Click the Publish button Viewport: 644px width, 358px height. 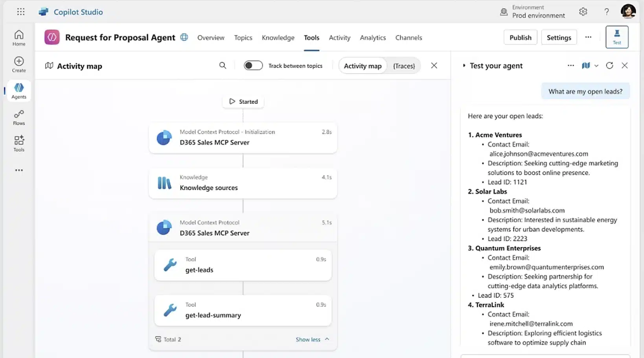pyautogui.click(x=520, y=37)
